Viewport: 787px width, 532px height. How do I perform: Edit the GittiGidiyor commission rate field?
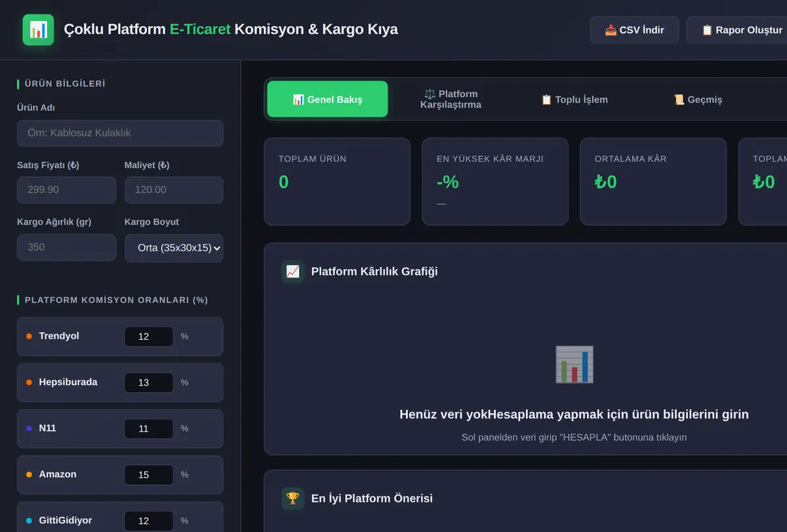pyautogui.click(x=149, y=520)
